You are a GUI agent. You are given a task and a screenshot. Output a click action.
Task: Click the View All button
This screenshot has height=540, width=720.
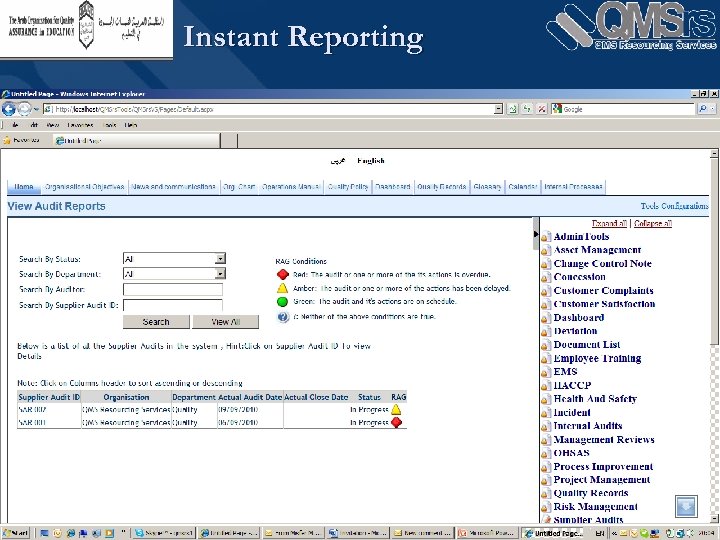pos(225,322)
